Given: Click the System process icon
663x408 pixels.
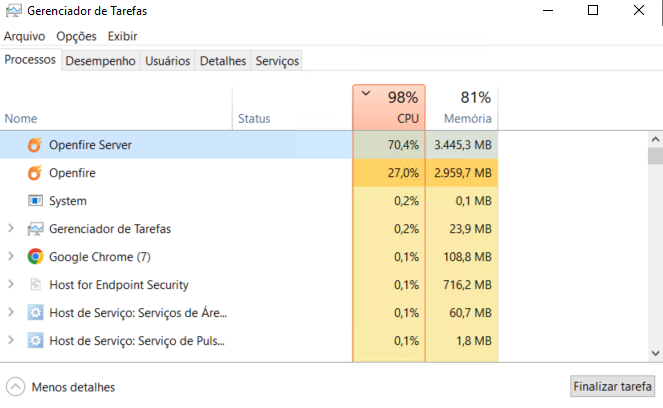Looking at the screenshot, I should (x=35, y=200).
